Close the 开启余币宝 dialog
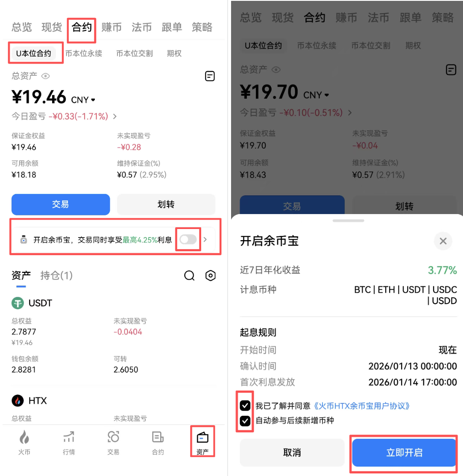The width and height of the screenshot is (463, 476). click(443, 241)
